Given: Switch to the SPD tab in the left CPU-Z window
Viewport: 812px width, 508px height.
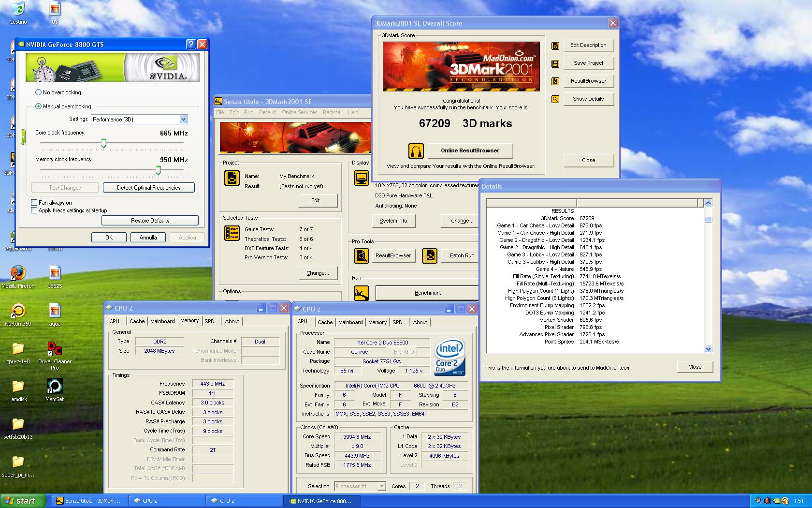Looking at the screenshot, I should click(x=209, y=321).
